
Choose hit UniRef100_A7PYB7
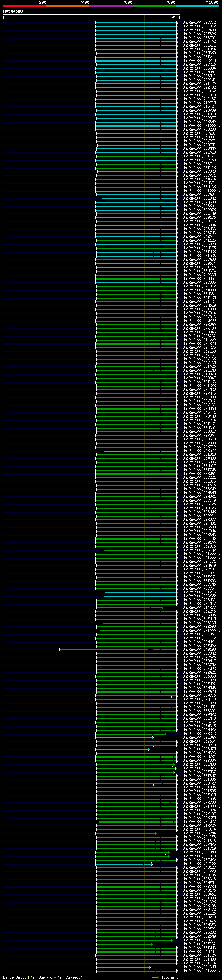(199, 569)
